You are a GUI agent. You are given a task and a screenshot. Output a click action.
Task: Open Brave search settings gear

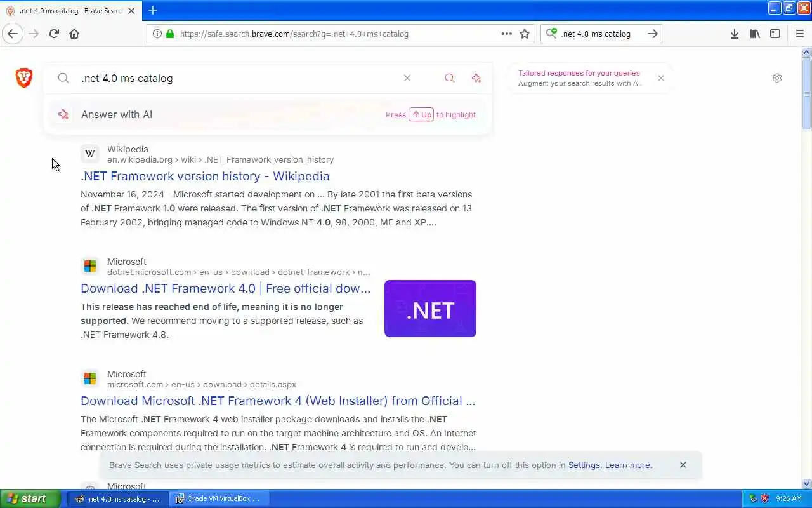coord(777,78)
